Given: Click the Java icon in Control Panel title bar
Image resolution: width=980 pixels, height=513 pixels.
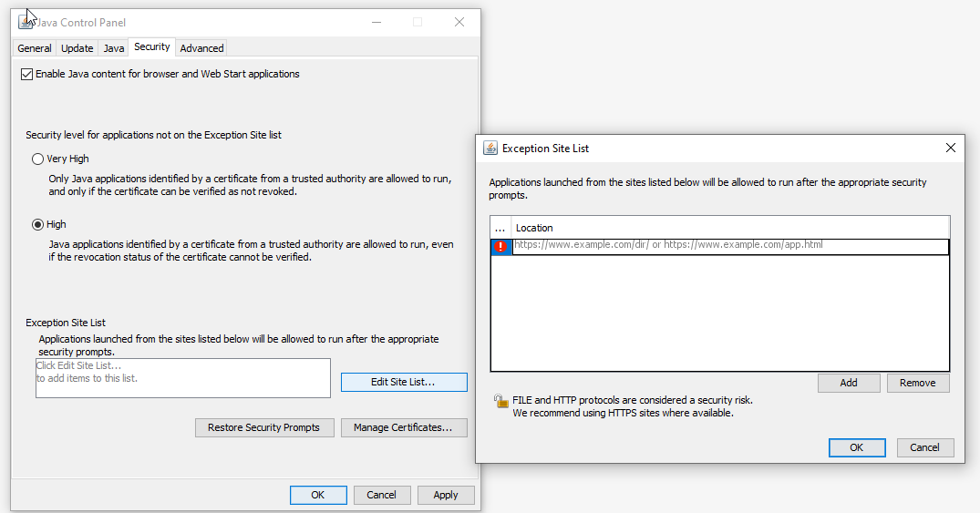Looking at the screenshot, I should (x=26, y=23).
